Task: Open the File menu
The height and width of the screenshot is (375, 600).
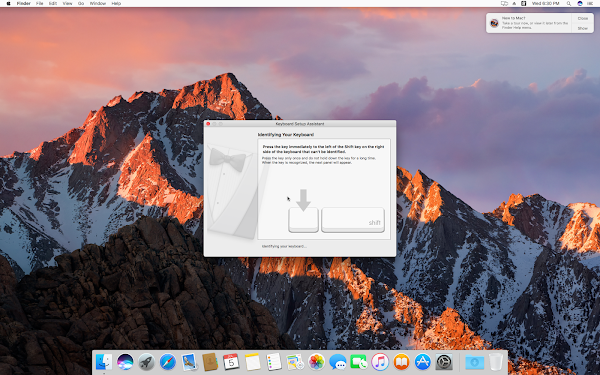Action: tap(39, 3)
